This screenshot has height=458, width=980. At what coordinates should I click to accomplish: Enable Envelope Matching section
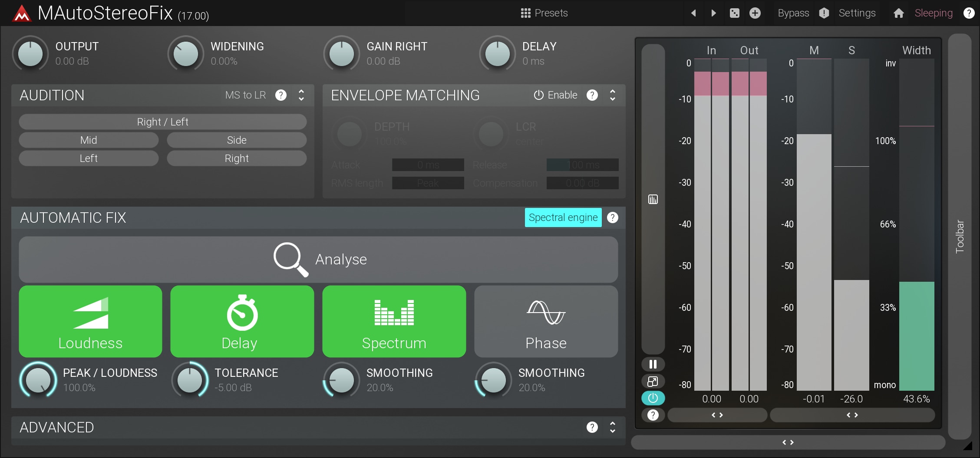pos(555,95)
